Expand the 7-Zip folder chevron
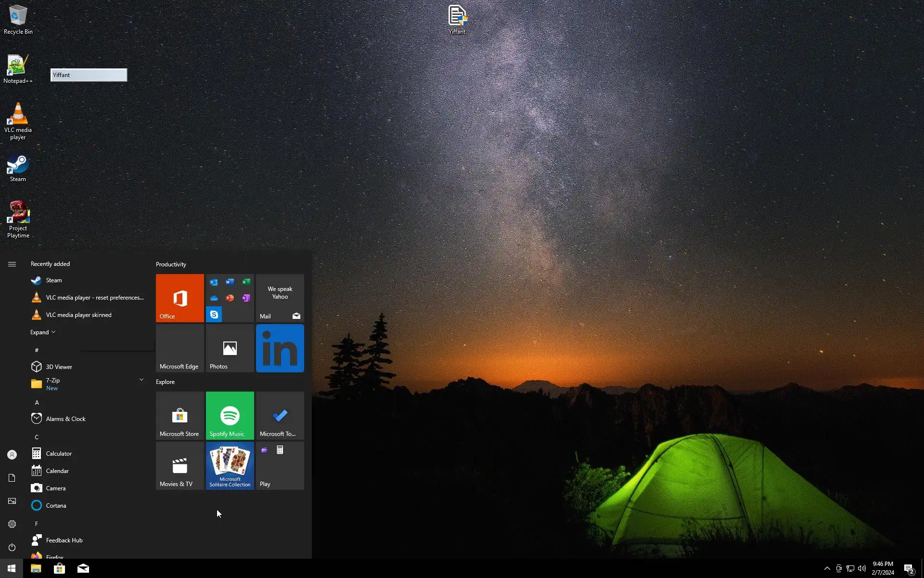Screen dimensions: 924x578 pos(141,380)
